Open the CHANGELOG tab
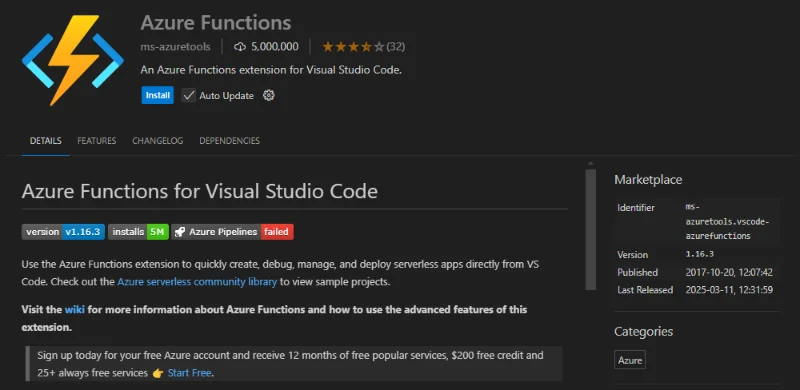The height and width of the screenshot is (390, 800). (x=158, y=141)
